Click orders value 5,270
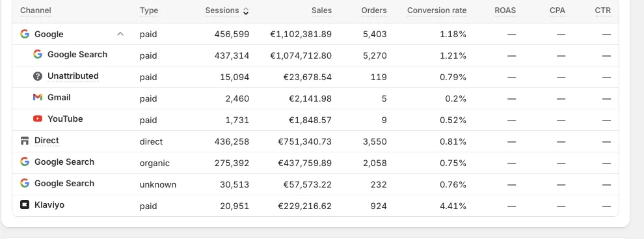644x239 pixels. (x=375, y=56)
